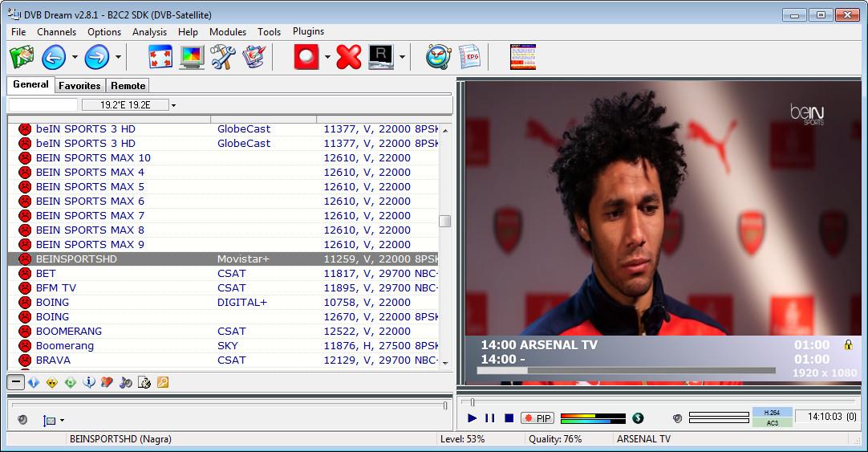Open the Options menu
868x452 pixels.
point(104,32)
